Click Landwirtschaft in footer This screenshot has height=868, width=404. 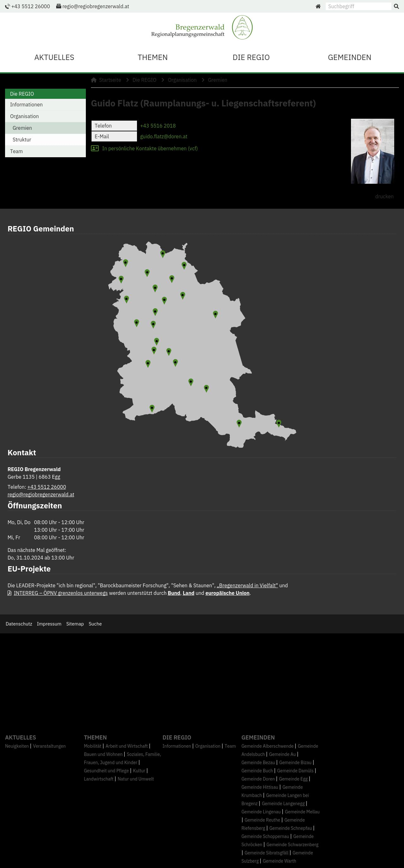pyautogui.click(x=99, y=779)
